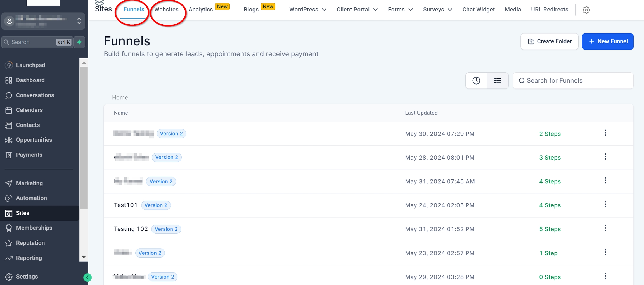Expand the WordPress dropdown menu
This screenshot has width=644, height=285.
(308, 10)
